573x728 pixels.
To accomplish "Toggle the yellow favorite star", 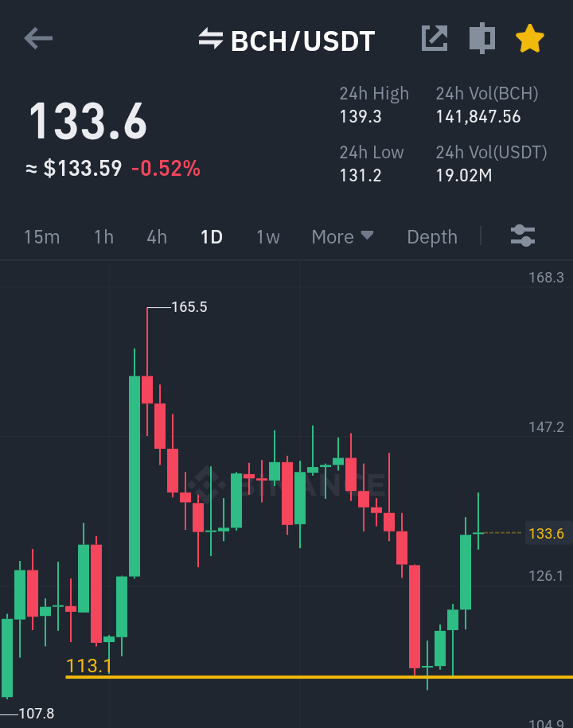I will pos(530,38).
